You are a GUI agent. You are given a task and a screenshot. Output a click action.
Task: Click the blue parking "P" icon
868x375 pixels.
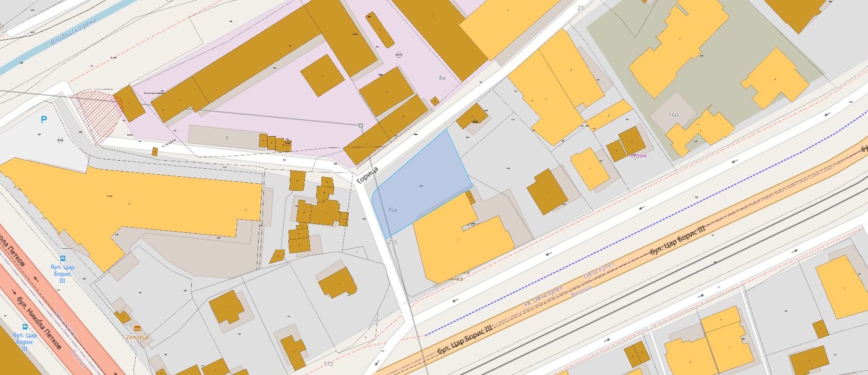point(44,120)
